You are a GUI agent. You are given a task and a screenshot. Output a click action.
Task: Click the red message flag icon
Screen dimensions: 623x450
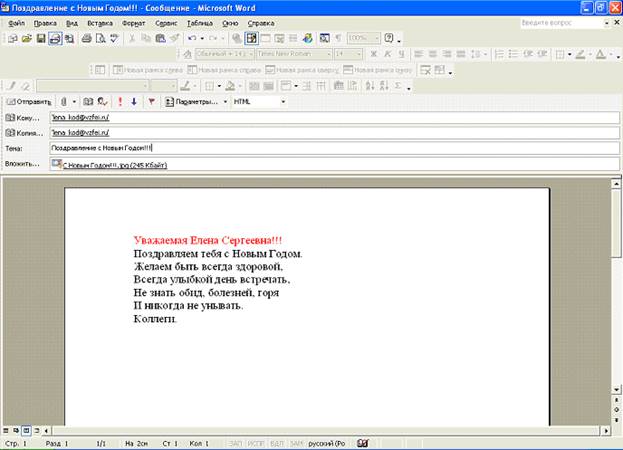[x=151, y=101]
